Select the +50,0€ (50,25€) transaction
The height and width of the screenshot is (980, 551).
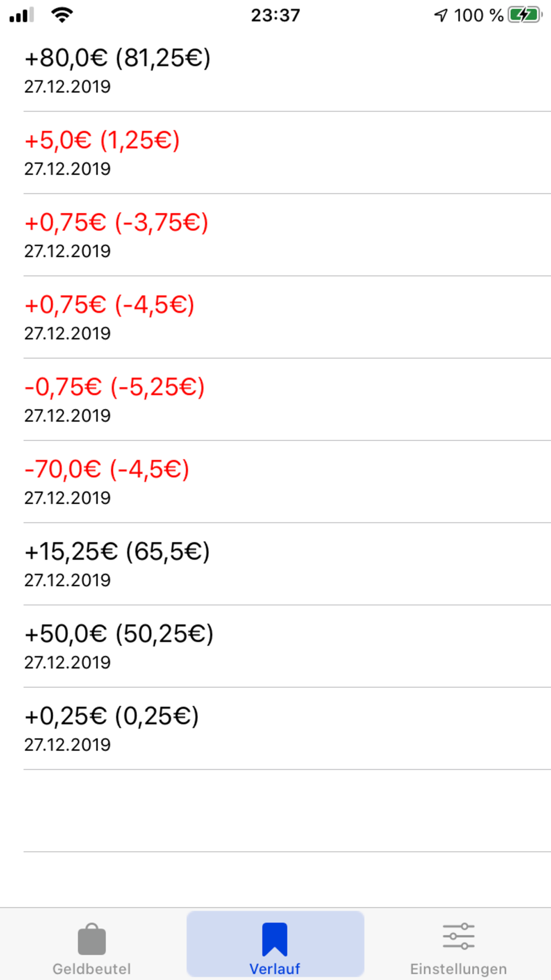click(118, 633)
